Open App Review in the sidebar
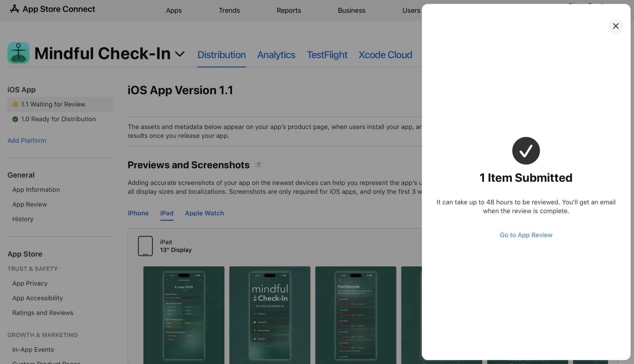The height and width of the screenshot is (364, 634). coord(29,204)
